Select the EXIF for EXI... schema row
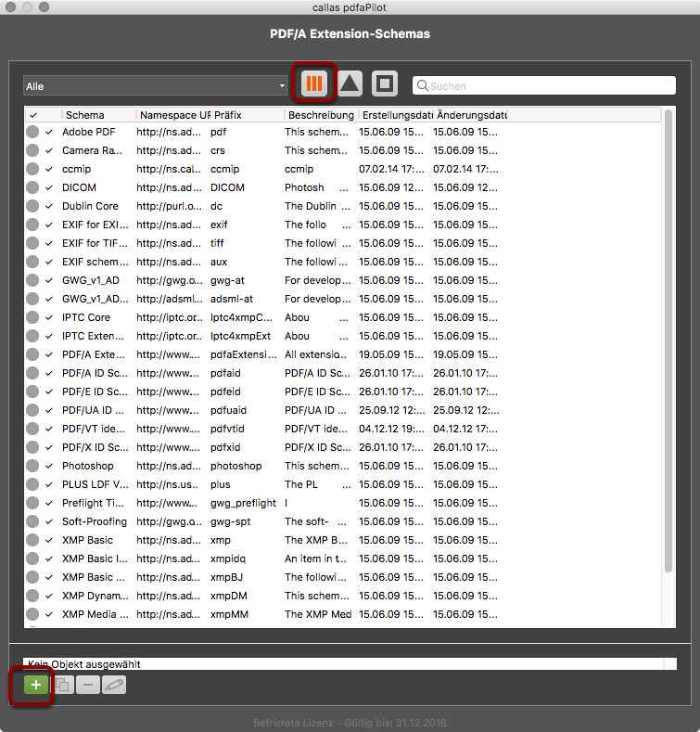The height and width of the screenshot is (732, 700). [x=342, y=225]
